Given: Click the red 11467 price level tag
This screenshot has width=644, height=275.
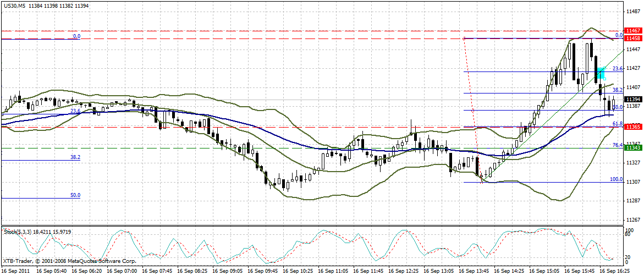Looking at the screenshot, I should point(633,30).
